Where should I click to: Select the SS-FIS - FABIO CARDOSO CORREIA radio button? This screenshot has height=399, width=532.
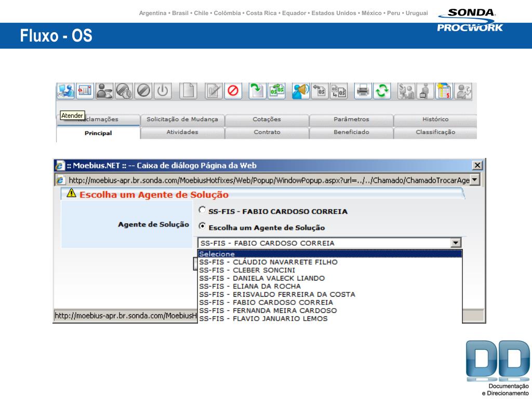202,210
